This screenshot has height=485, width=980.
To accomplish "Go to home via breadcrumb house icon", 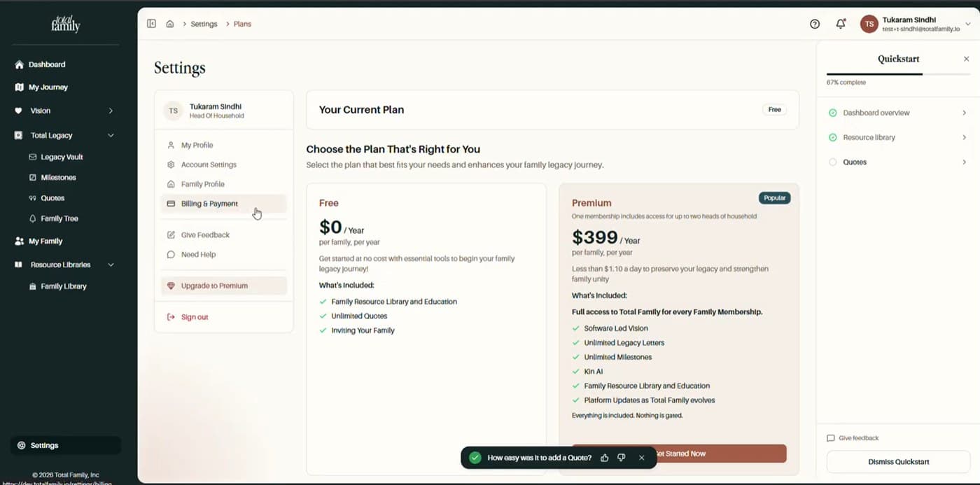I will [170, 24].
